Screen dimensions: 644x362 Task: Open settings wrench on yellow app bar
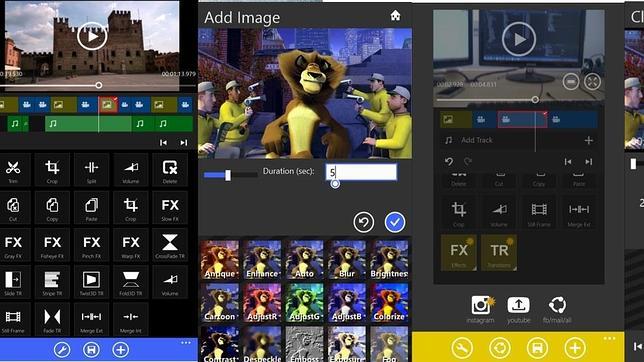[x=462, y=348]
